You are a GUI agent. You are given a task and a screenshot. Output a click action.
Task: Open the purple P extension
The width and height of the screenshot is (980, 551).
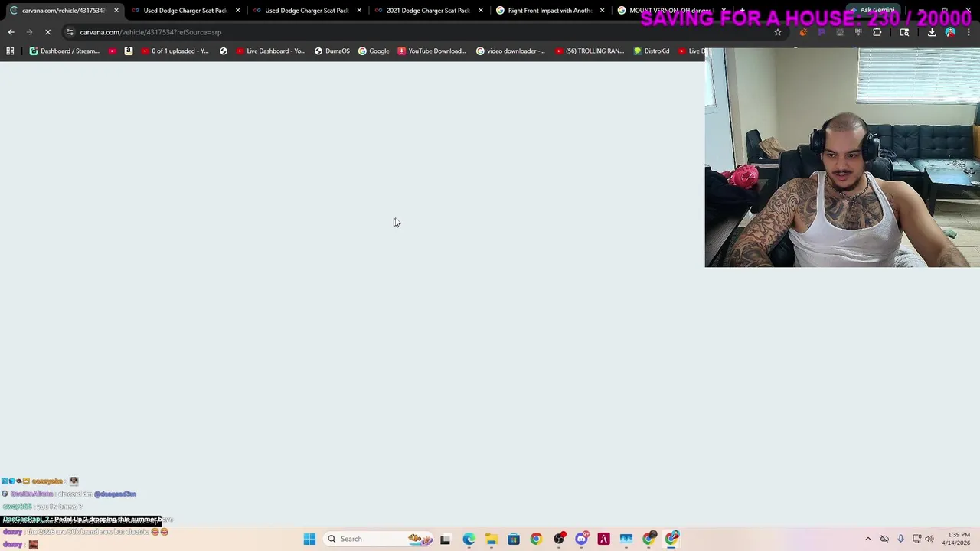[822, 32]
